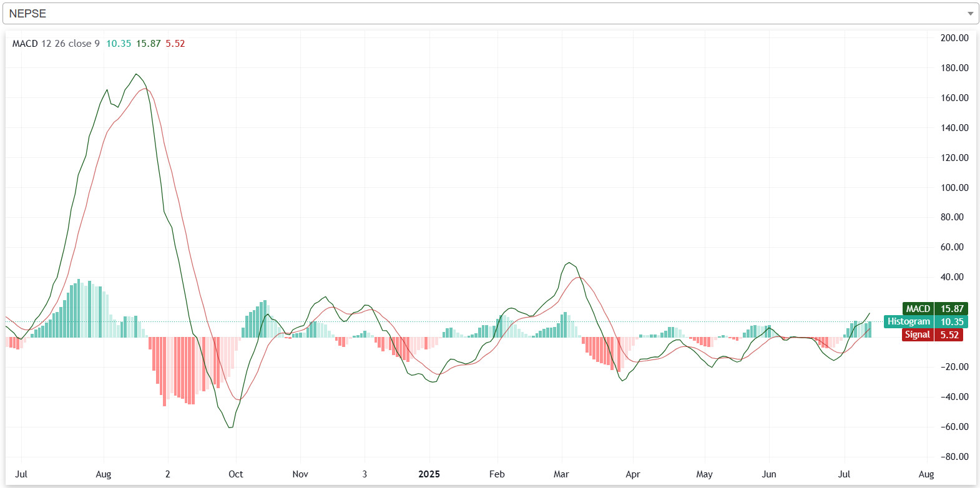Click the 160.00 price scale label
The image size is (980, 488).
click(x=954, y=98)
